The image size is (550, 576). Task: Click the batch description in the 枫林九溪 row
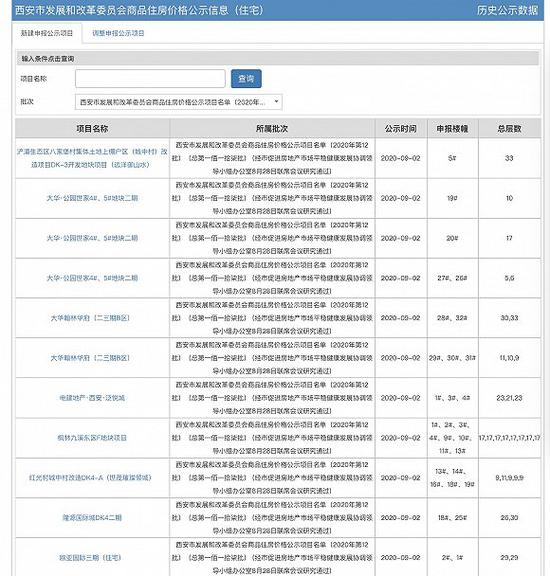pyautogui.click(x=272, y=438)
